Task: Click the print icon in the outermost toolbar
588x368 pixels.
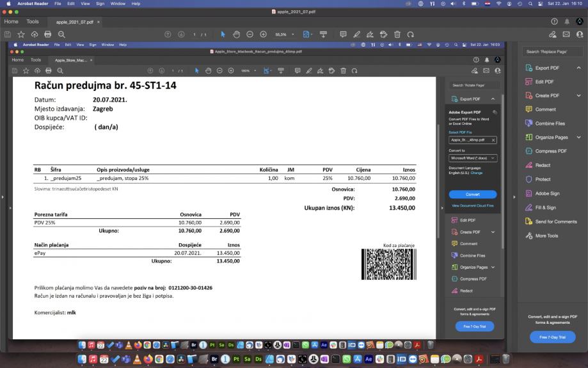Action: pos(48,34)
